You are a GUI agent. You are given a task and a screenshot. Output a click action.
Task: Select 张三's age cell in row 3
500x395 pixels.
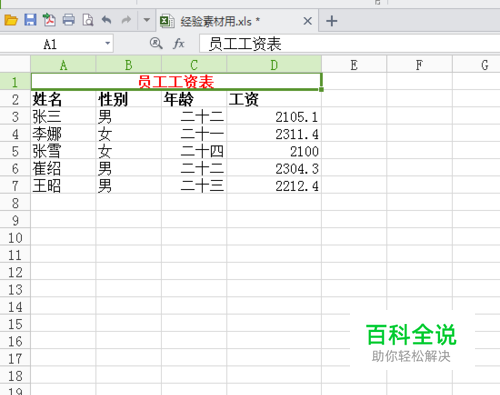tap(194, 117)
